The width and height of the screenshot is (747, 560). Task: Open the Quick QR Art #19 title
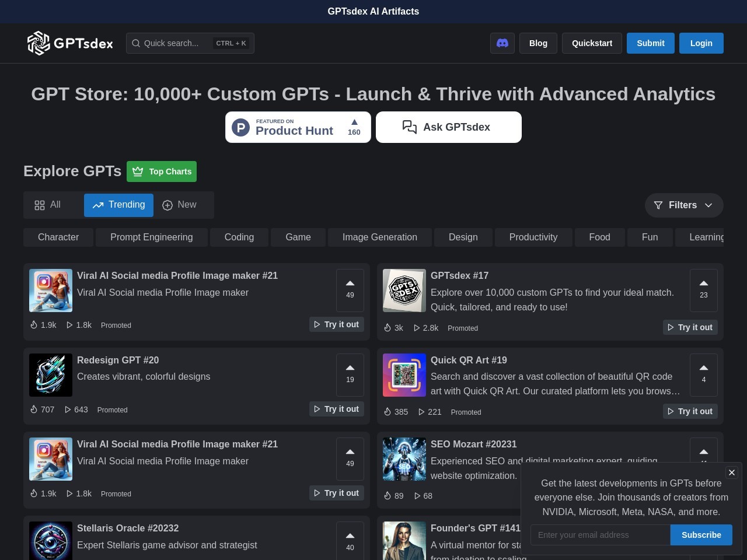469,360
